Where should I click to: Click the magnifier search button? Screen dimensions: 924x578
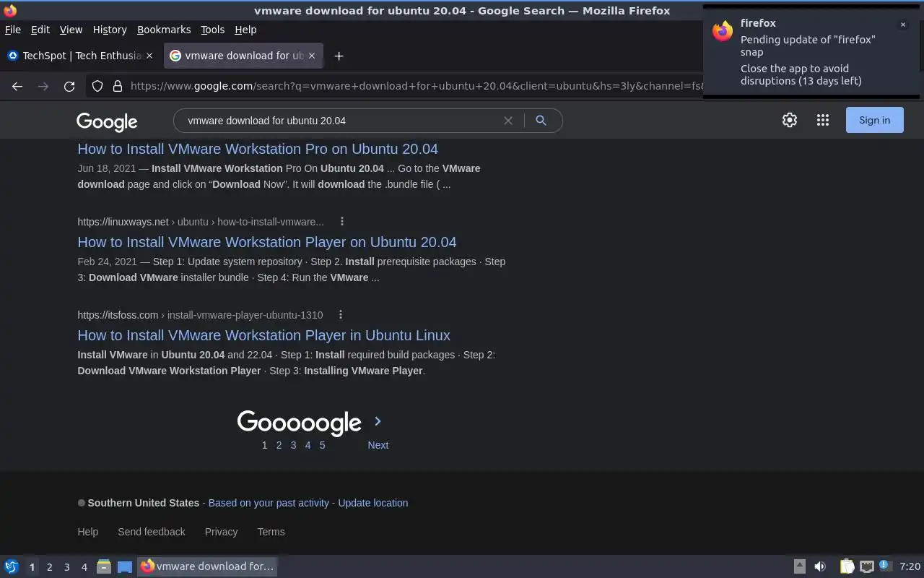click(541, 121)
